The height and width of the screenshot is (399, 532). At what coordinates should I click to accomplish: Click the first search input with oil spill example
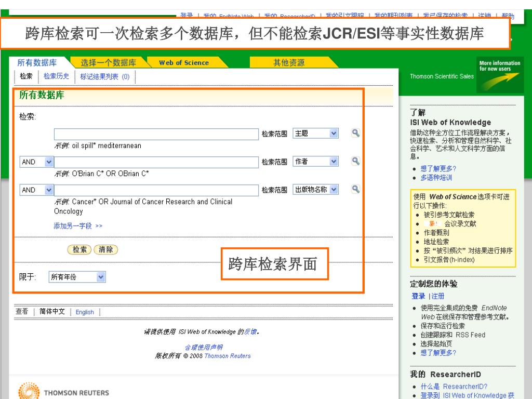156,134
